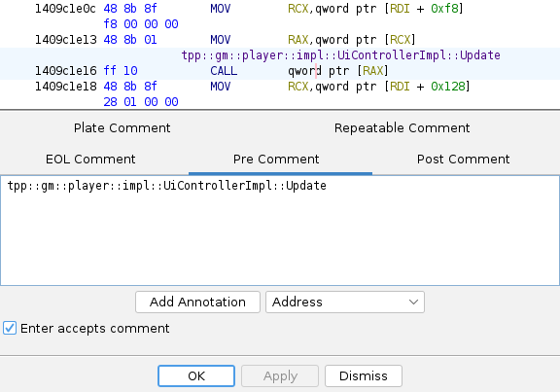Click the 0xf8 offset operand

444,8
